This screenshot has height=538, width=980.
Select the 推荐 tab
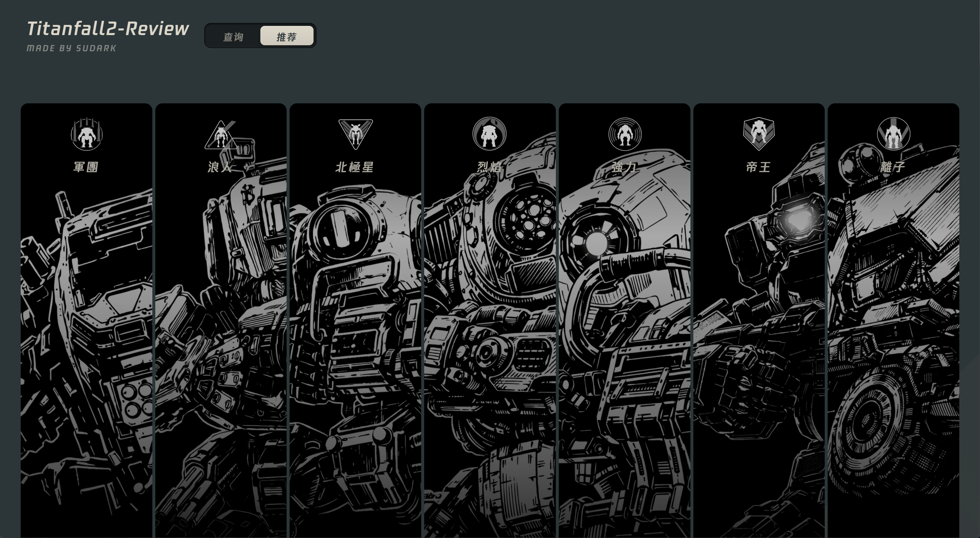pyautogui.click(x=287, y=36)
